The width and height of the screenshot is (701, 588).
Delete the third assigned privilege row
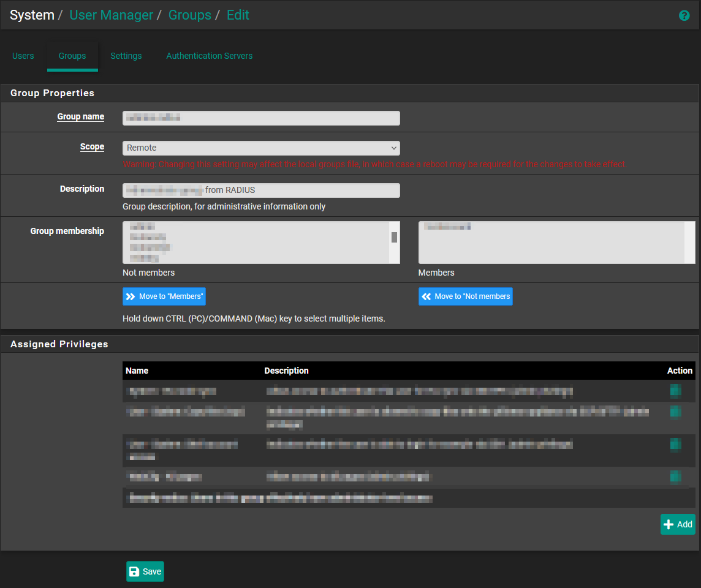(675, 445)
